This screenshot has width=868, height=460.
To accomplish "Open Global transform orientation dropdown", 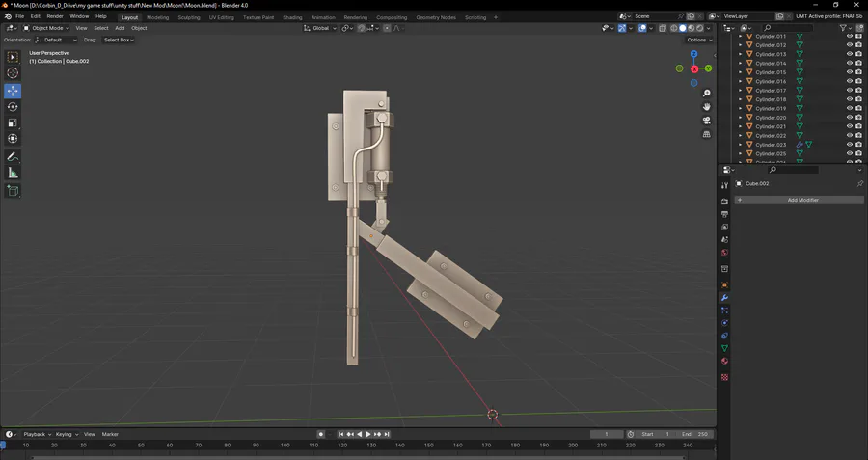I will tap(320, 28).
